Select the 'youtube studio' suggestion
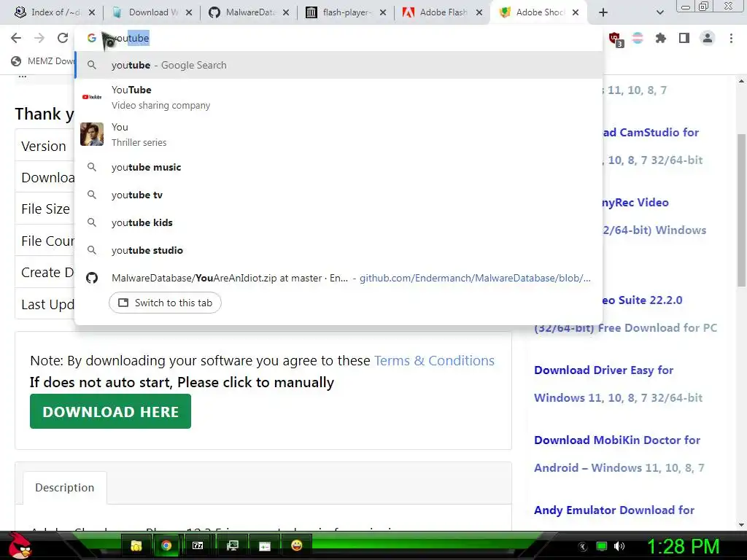The height and width of the screenshot is (560, 747). coord(338,250)
